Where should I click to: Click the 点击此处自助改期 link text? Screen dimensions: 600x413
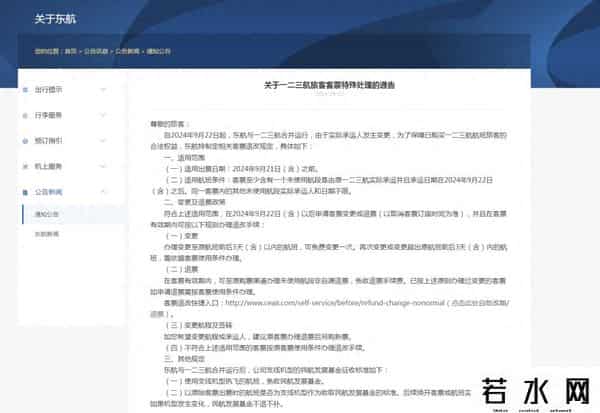coord(480,303)
